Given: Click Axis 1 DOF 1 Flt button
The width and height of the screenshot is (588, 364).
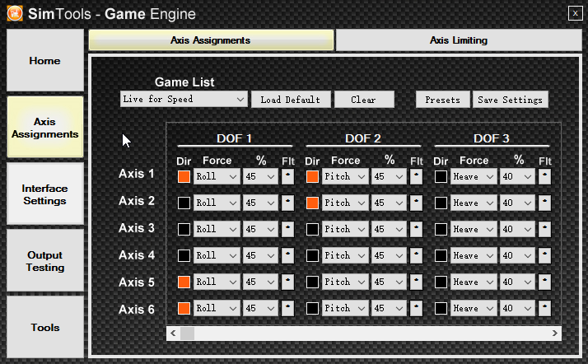Looking at the screenshot, I should point(287,176).
